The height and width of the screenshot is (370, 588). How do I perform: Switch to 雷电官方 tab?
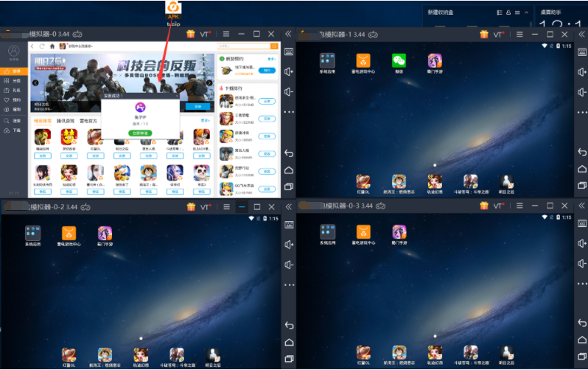coord(88,121)
